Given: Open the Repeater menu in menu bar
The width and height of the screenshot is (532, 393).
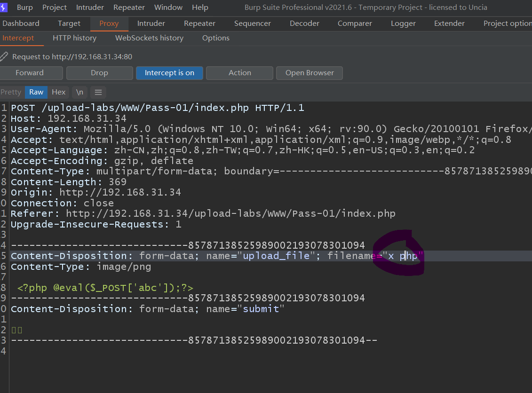Looking at the screenshot, I should 129,8.
